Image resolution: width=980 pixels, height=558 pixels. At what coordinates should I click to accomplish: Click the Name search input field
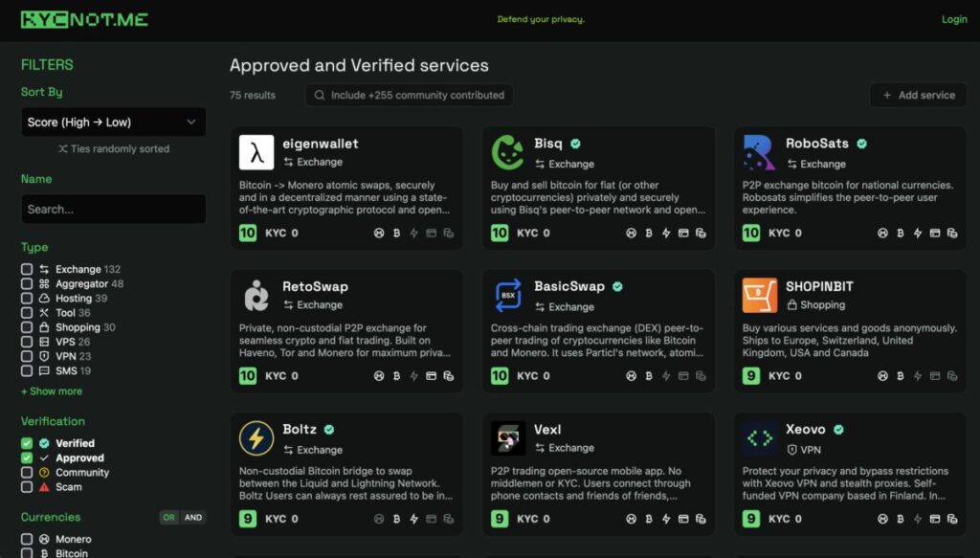pos(113,209)
